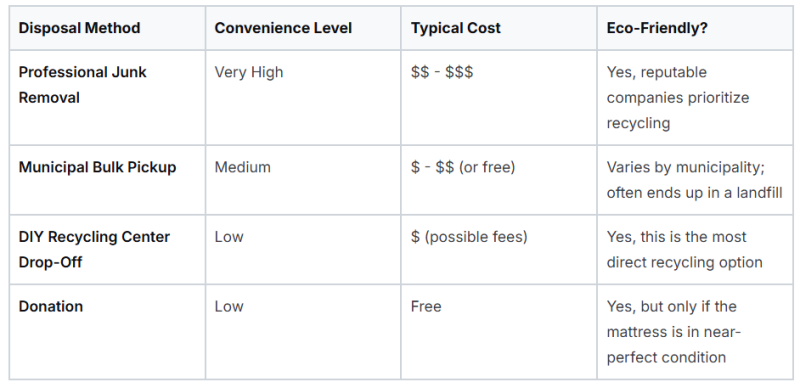800x382 pixels.
Task: Click the Eco-Friendly? column header
Action: (657, 28)
